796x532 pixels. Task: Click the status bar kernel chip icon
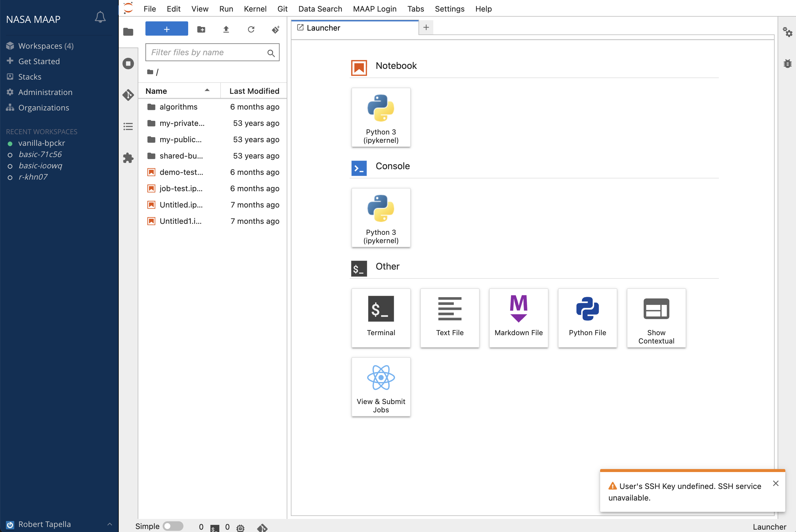[240, 528]
